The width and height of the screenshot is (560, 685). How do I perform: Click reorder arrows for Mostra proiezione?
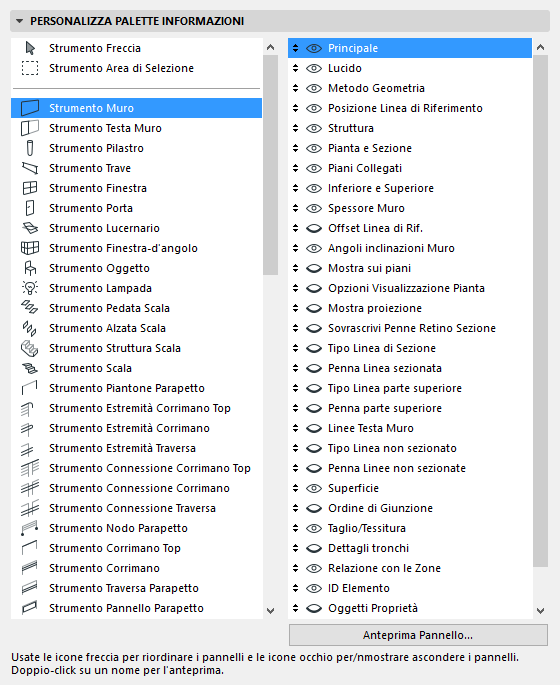tap(296, 308)
